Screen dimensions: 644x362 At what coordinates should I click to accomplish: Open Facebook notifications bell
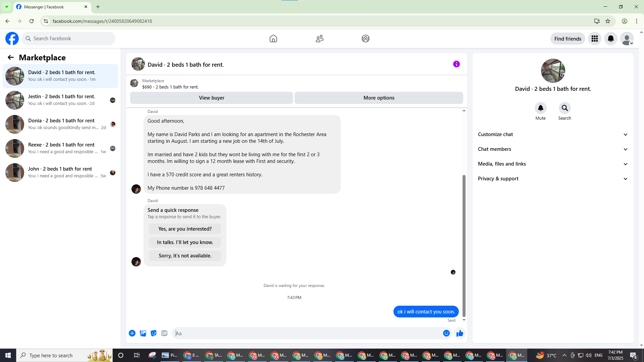[610, 39]
